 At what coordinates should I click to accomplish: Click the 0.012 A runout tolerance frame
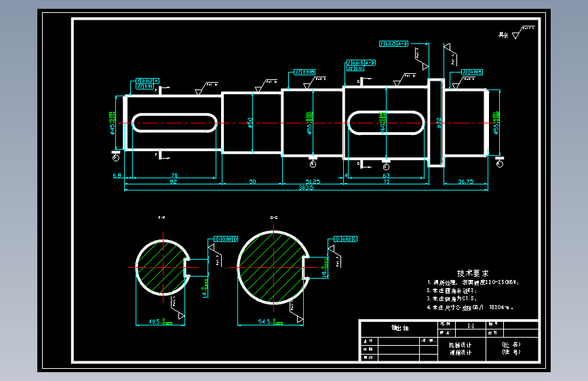pyautogui.click(x=148, y=81)
